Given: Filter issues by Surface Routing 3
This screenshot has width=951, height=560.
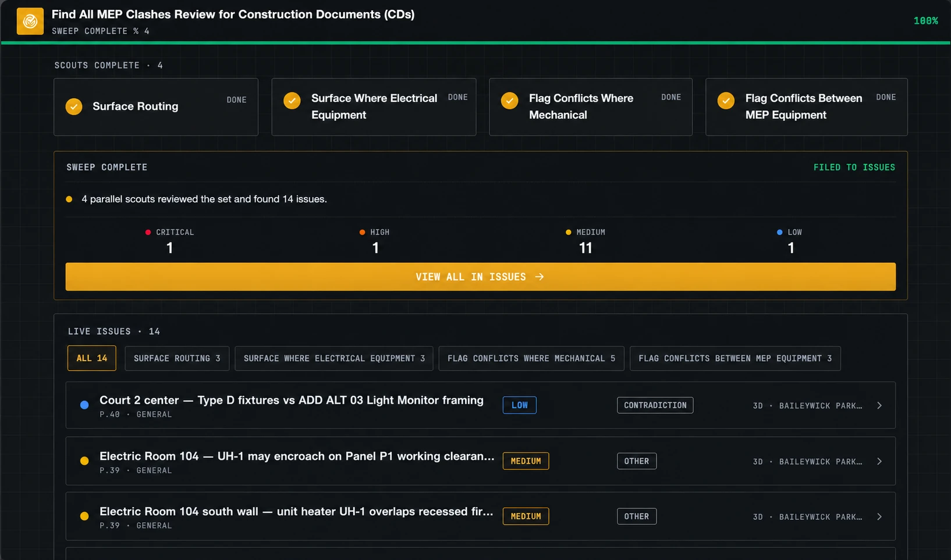Looking at the screenshot, I should click(177, 358).
